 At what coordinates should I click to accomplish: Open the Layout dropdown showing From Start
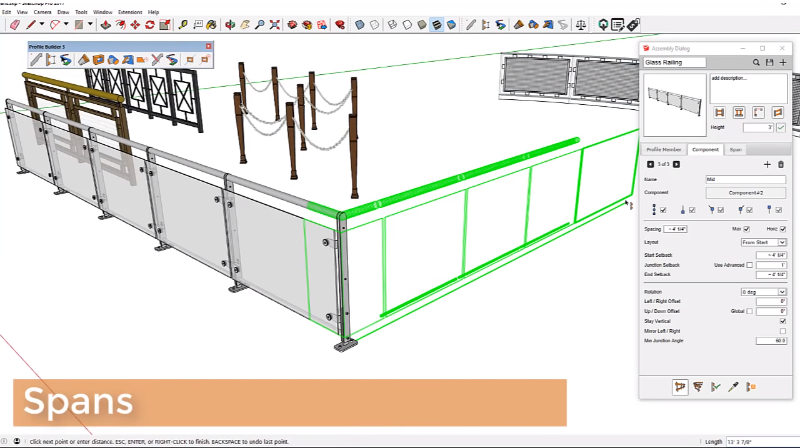(x=763, y=242)
